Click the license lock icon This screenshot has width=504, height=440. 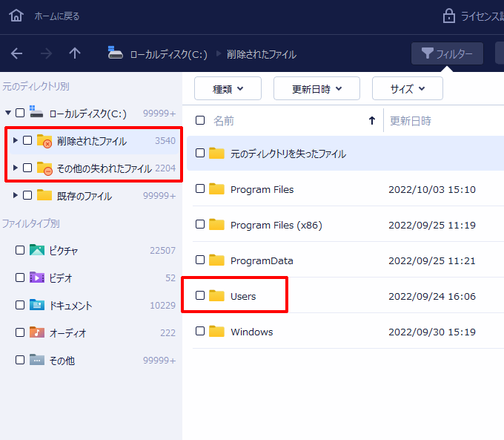449,16
